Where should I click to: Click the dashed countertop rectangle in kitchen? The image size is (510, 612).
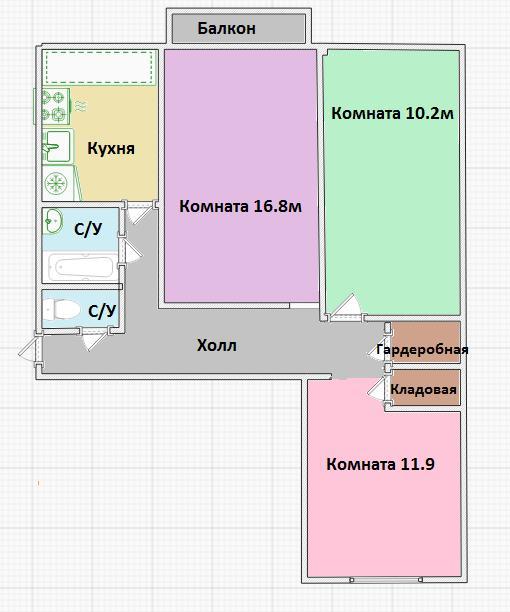coord(99,67)
